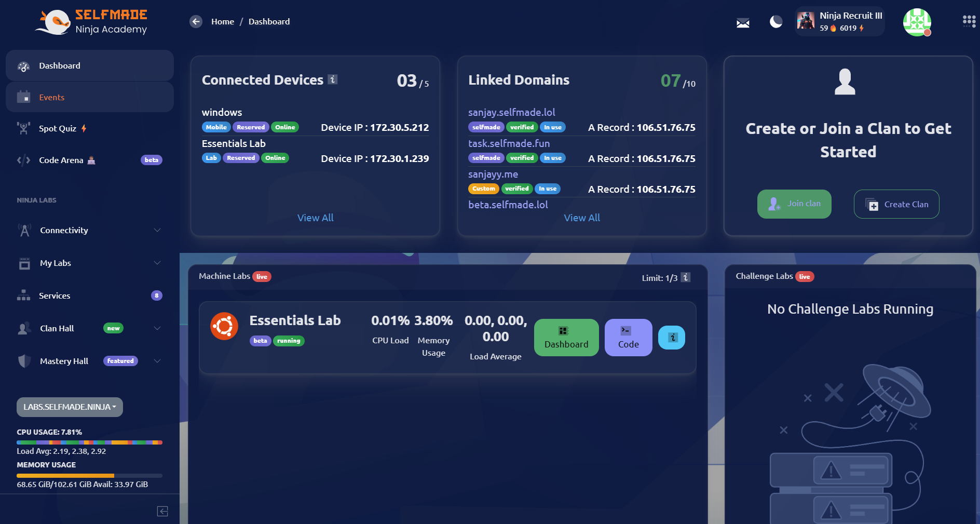Navigate to Events in the sidebar
The width and height of the screenshot is (980, 524).
point(51,97)
